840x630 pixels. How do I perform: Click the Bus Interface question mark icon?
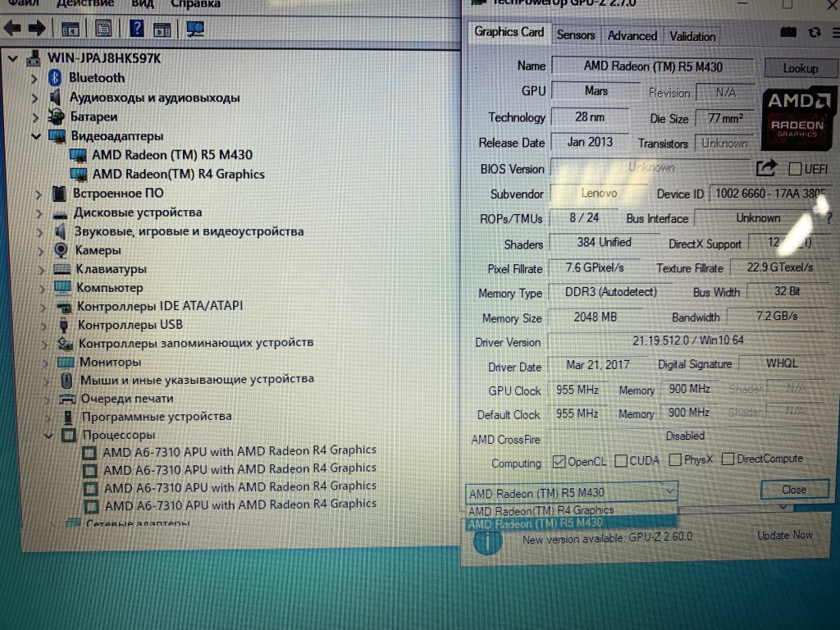click(x=829, y=217)
